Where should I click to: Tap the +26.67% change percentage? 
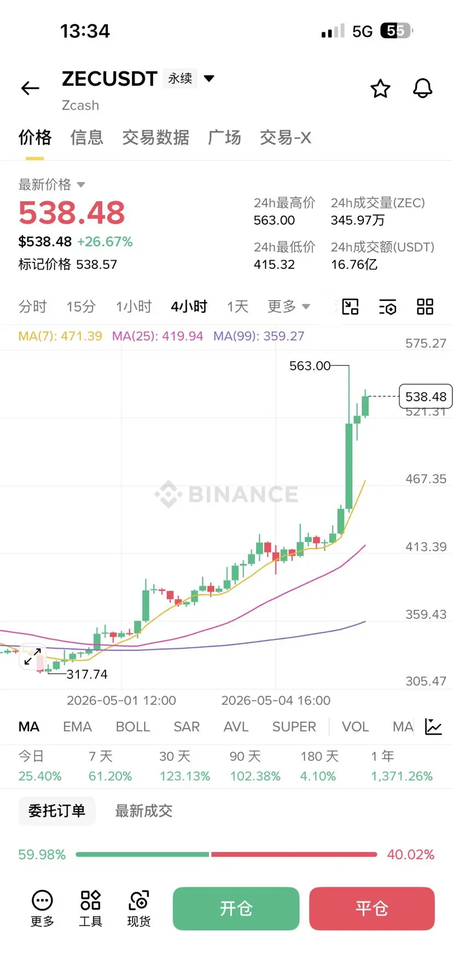(105, 242)
